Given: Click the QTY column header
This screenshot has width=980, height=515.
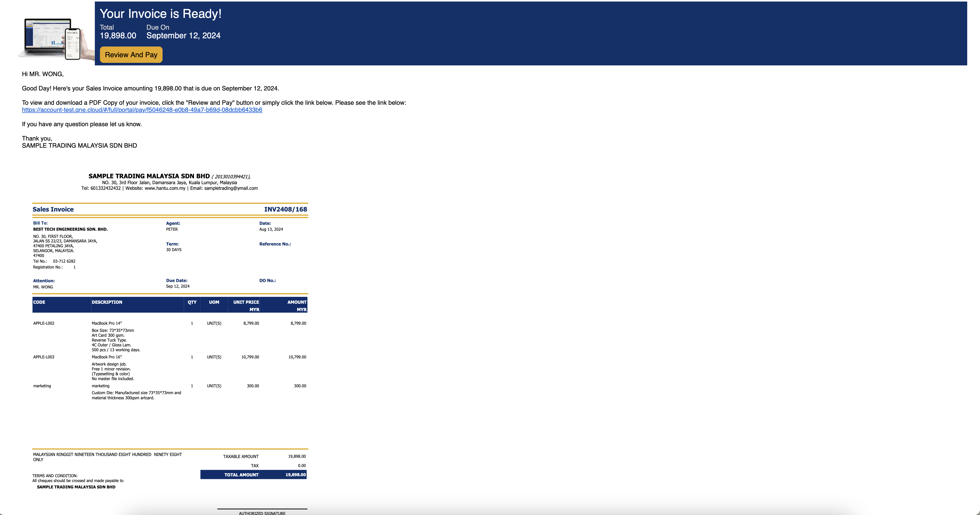Looking at the screenshot, I should 192,302.
